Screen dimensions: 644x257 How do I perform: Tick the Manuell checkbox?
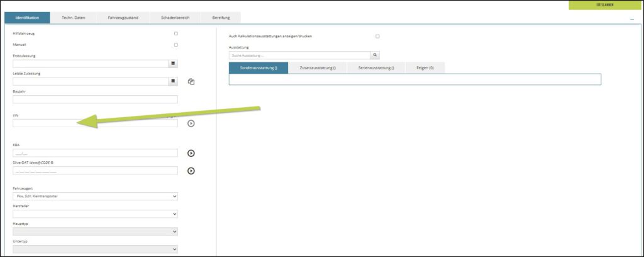point(176,45)
